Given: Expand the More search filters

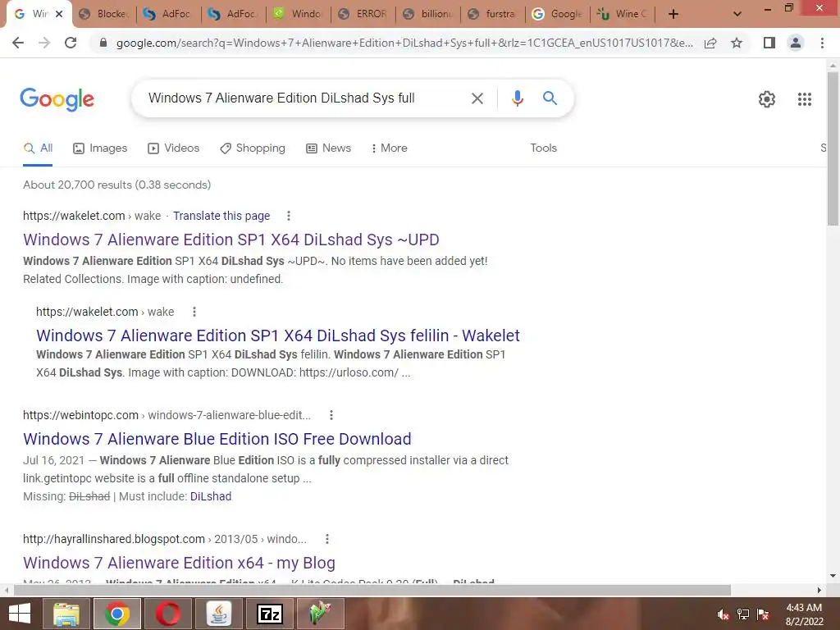Looking at the screenshot, I should (390, 148).
